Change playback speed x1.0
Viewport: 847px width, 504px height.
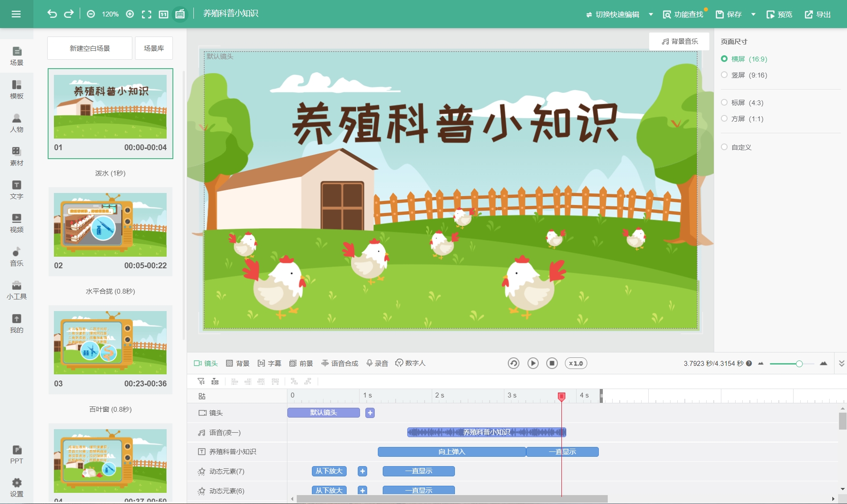[x=576, y=363]
